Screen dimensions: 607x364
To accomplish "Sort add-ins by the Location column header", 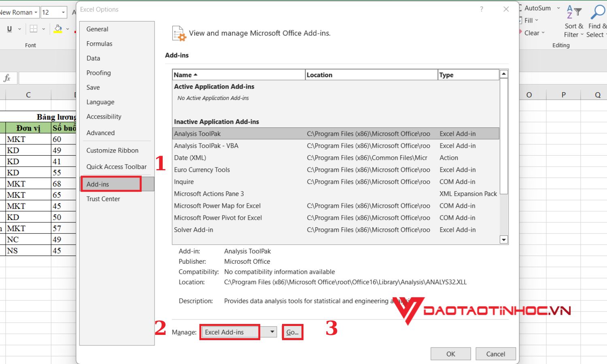I will tap(371, 75).
